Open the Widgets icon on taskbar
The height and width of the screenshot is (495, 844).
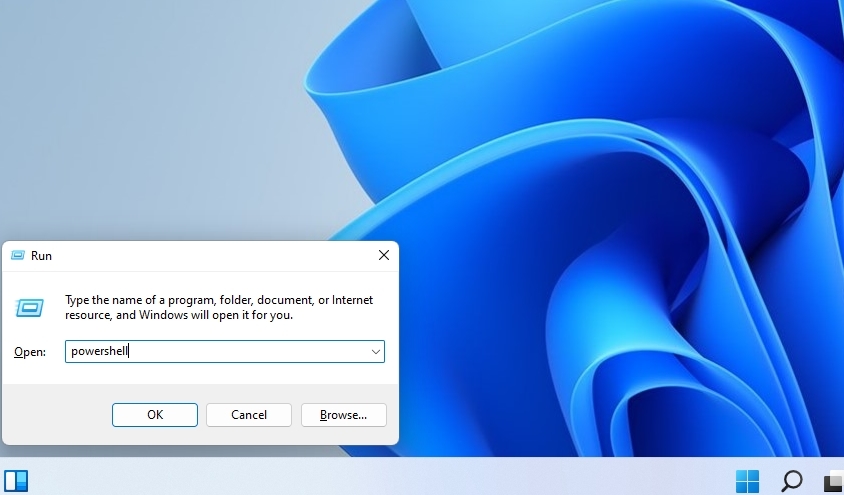16,480
